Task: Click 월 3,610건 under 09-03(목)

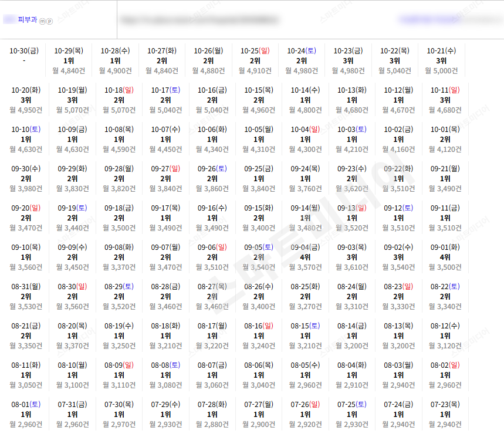Action: point(352,267)
